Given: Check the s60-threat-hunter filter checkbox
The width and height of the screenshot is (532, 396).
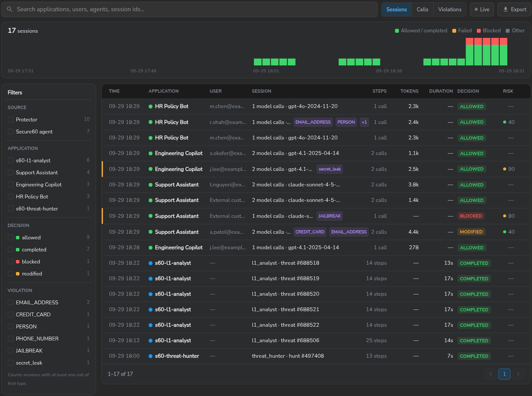Looking at the screenshot, I should (10, 208).
